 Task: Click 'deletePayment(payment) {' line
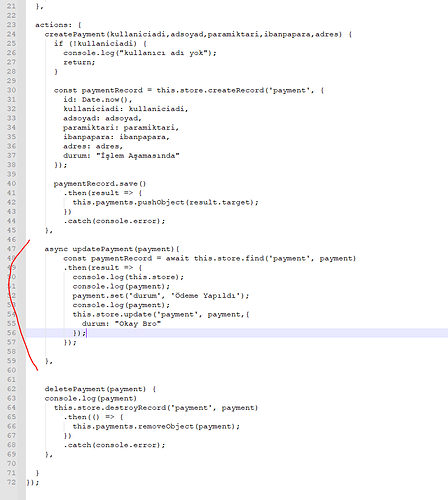click(100, 389)
